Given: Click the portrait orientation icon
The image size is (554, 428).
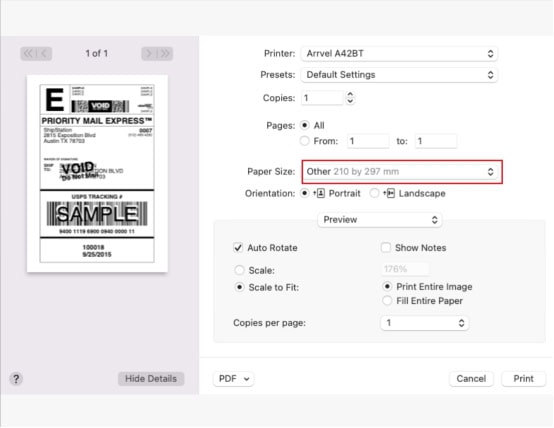Looking at the screenshot, I should (319, 193).
